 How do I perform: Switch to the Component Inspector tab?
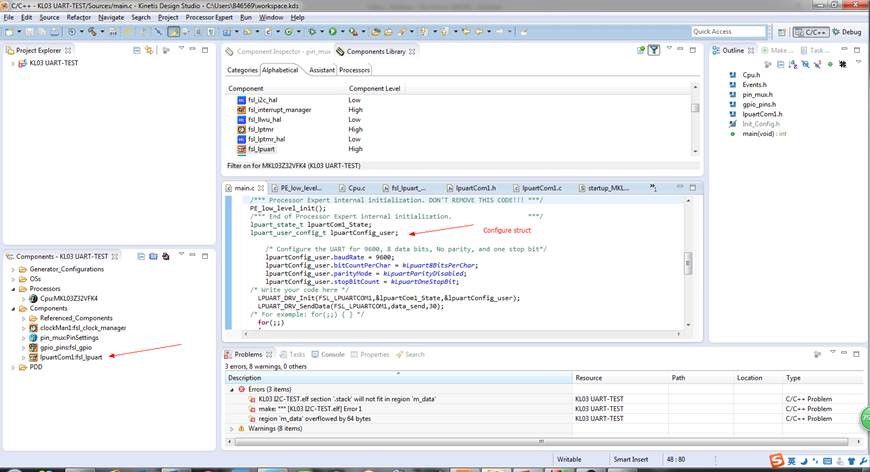[x=278, y=52]
